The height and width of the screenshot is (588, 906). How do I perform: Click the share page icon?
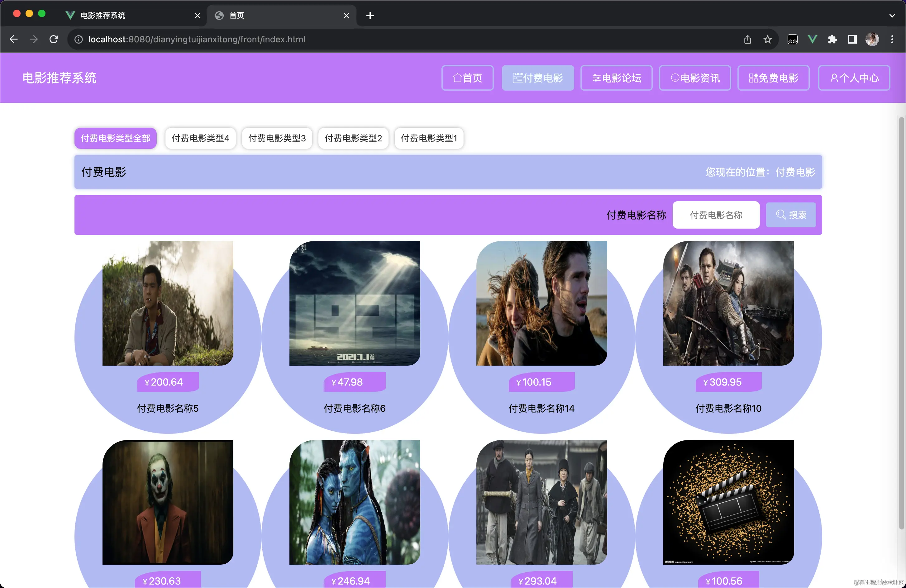point(748,39)
